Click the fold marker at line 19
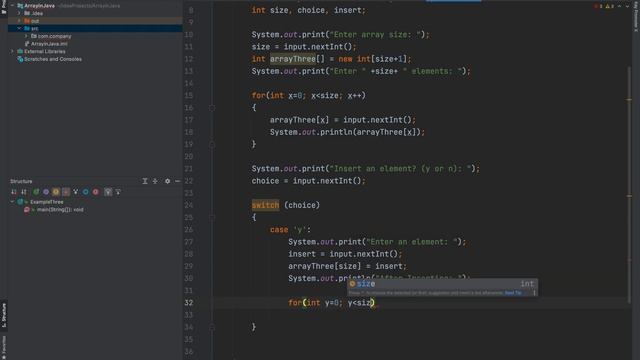Image resolution: width=640 pixels, height=360 pixels. pos(212,144)
